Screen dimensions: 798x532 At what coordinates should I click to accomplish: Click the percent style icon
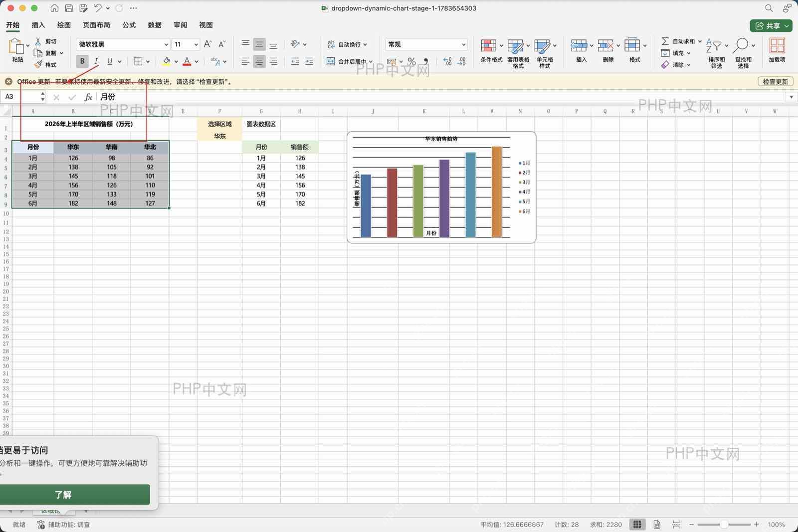411,61
